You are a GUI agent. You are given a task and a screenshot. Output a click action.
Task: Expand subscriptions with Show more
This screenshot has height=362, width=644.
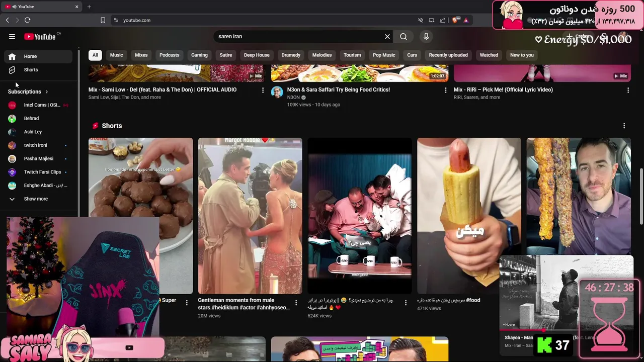click(39, 199)
